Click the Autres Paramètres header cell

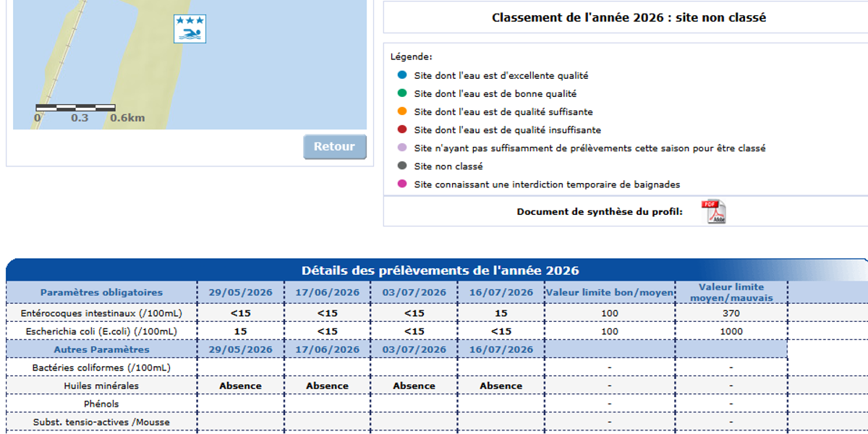pyautogui.click(x=101, y=349)
